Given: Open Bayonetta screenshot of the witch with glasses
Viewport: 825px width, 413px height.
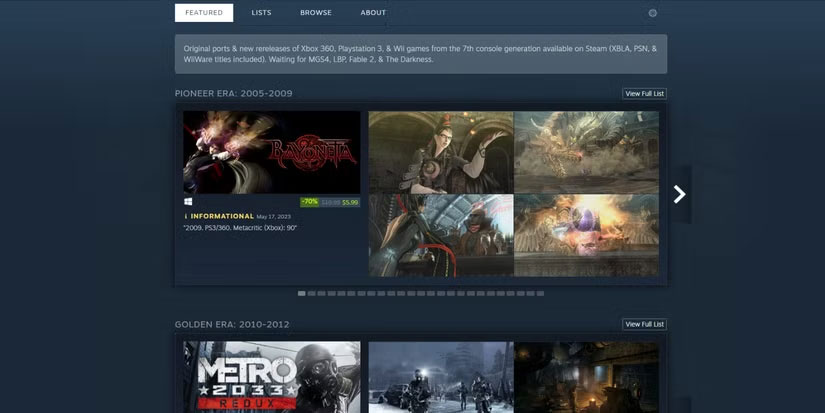Looking at the screenshot, I should [441, 152].
